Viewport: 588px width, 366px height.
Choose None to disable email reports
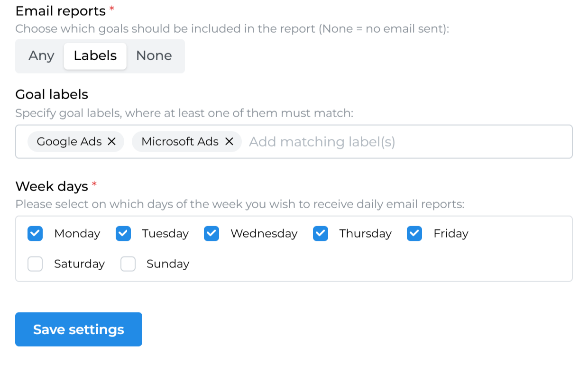154,56
